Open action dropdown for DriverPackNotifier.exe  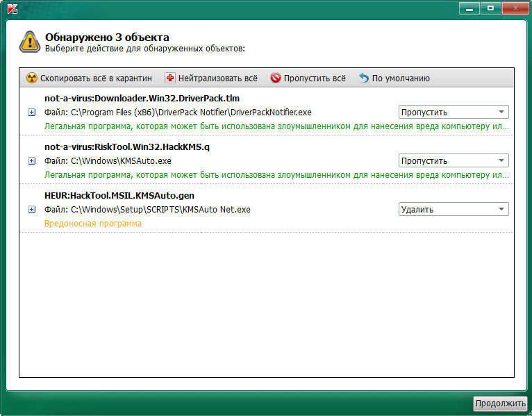454,112
